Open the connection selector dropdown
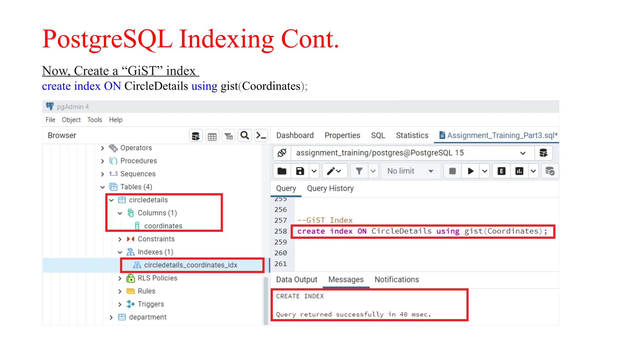The image size is (644, 362). (523, 153)
